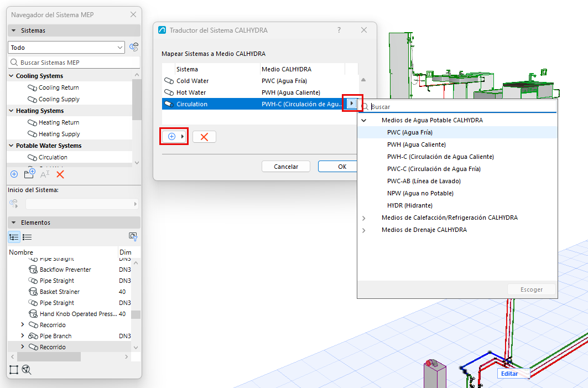Collapse the Potable Water Systems group
Image resolution: width=588 pixels, height=388 pixels.
11,146
